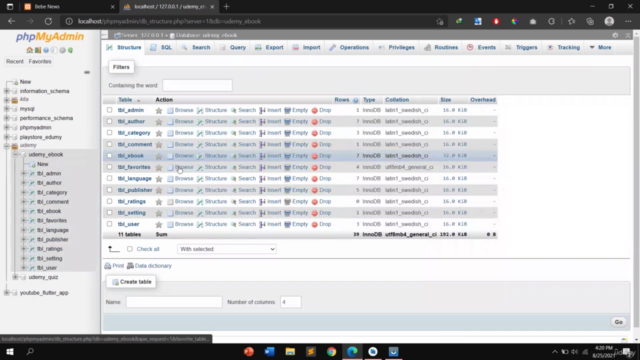Browse the tbl_publisher table
Image resolution: width=640 pixels, height=360 pixels.
click(180, 190)
